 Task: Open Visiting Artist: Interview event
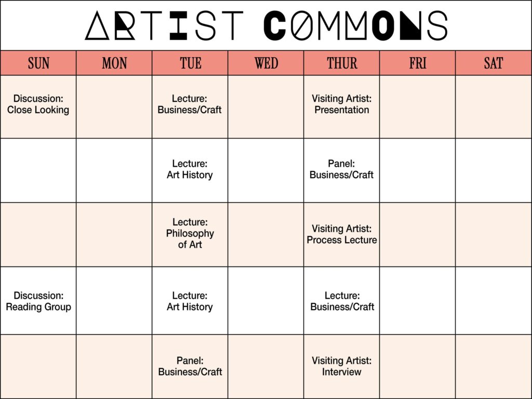342,366
